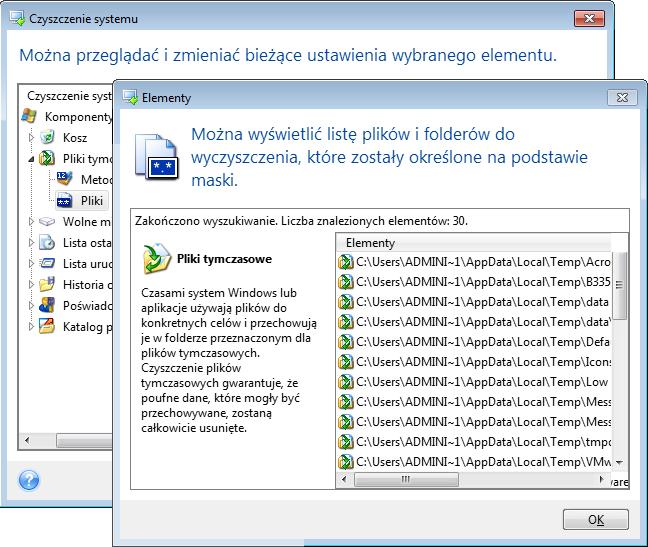Click scroll left arrow in Czyszczenie systemu tree
The width and height of the screenshot is (648, 547).
click(x=27, y=440)
